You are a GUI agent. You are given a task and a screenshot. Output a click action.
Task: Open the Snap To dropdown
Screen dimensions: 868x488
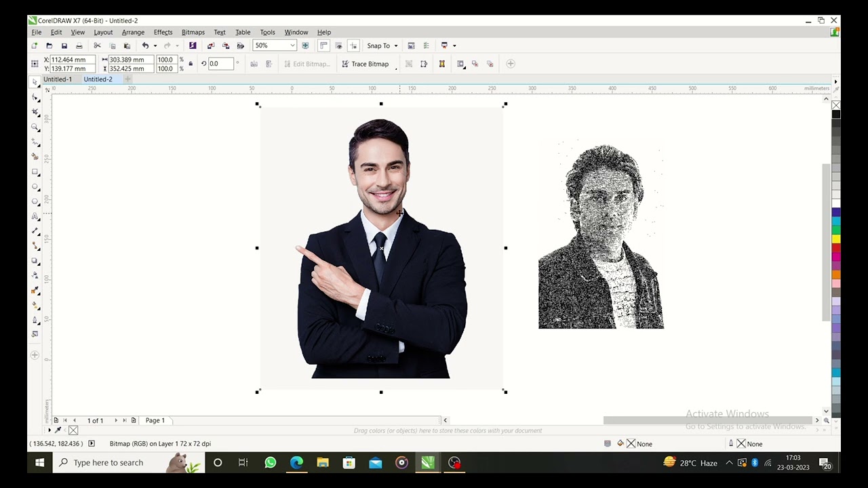(382, 45)
